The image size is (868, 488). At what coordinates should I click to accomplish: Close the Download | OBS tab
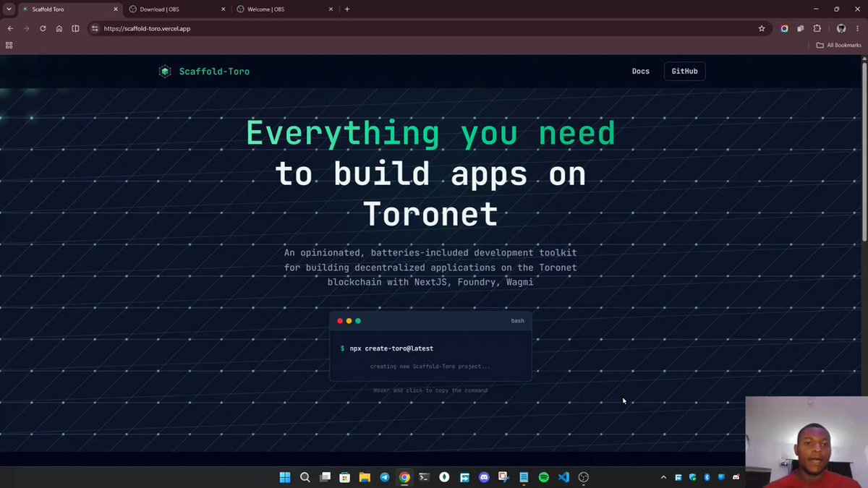224,9
